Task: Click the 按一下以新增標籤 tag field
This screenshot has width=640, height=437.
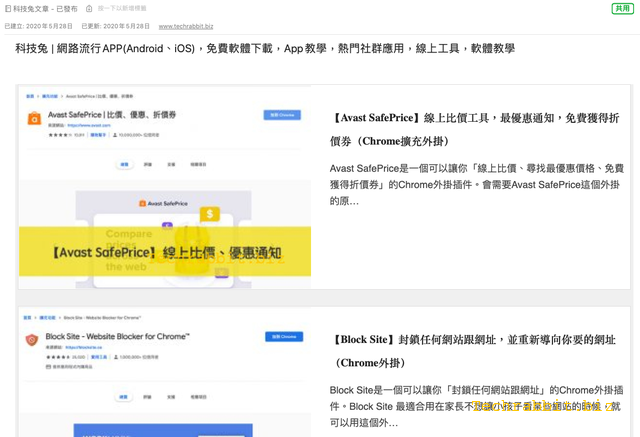Action: coord(122,8)
